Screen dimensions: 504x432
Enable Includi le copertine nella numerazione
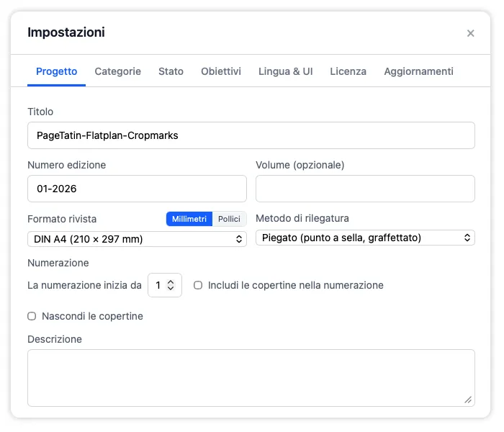point(198,285)
